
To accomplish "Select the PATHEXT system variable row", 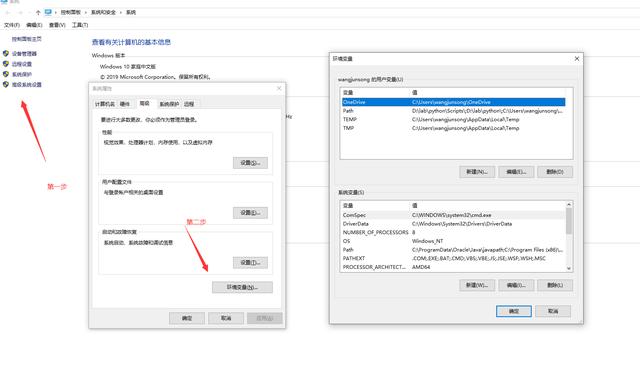I will pyautogui.click(x=453, y=258).
